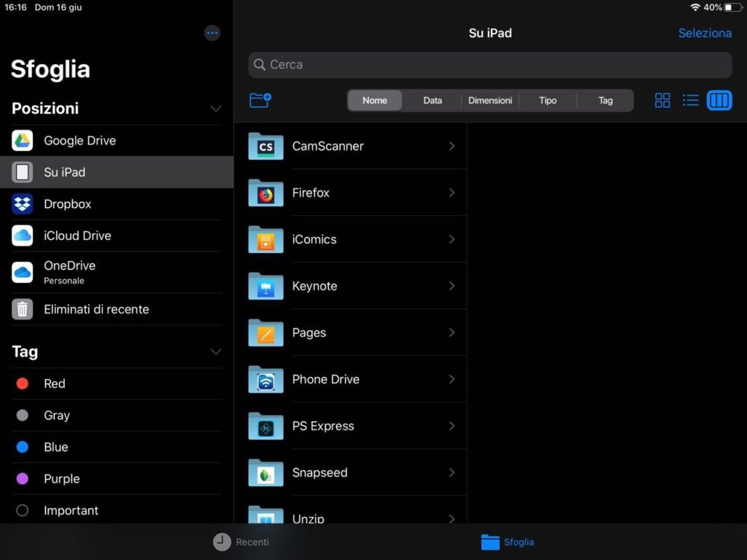747x560 pixels.
Task: Sort files by Nome
Action: [374, 100]
